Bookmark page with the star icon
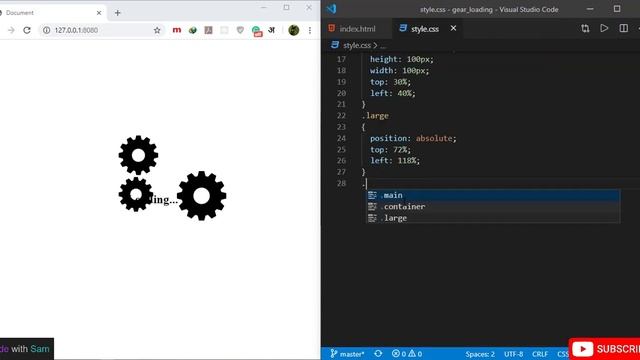The width and height of the screenshot is (640, 360). coord(157,30)
